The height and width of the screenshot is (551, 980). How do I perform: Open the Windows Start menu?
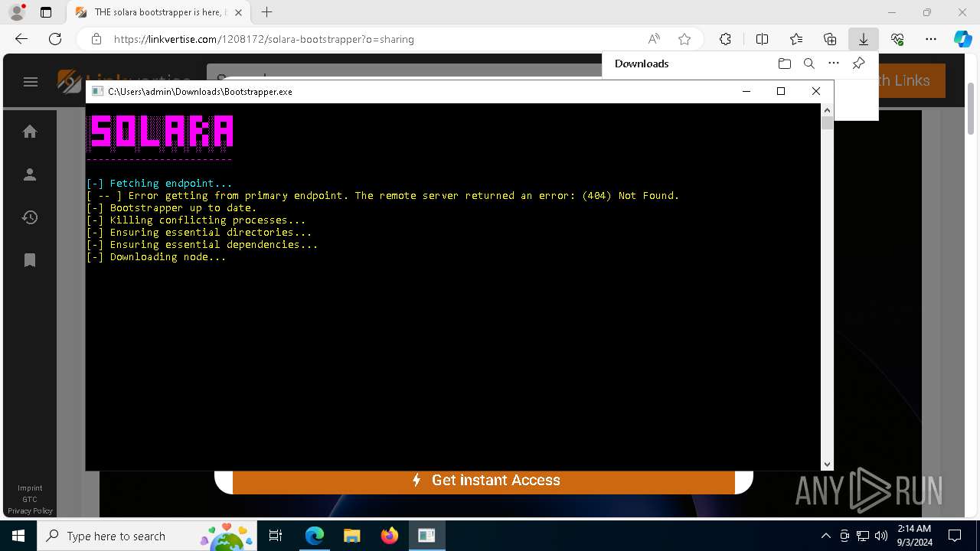pyautogui.click(x=18, y=536)
